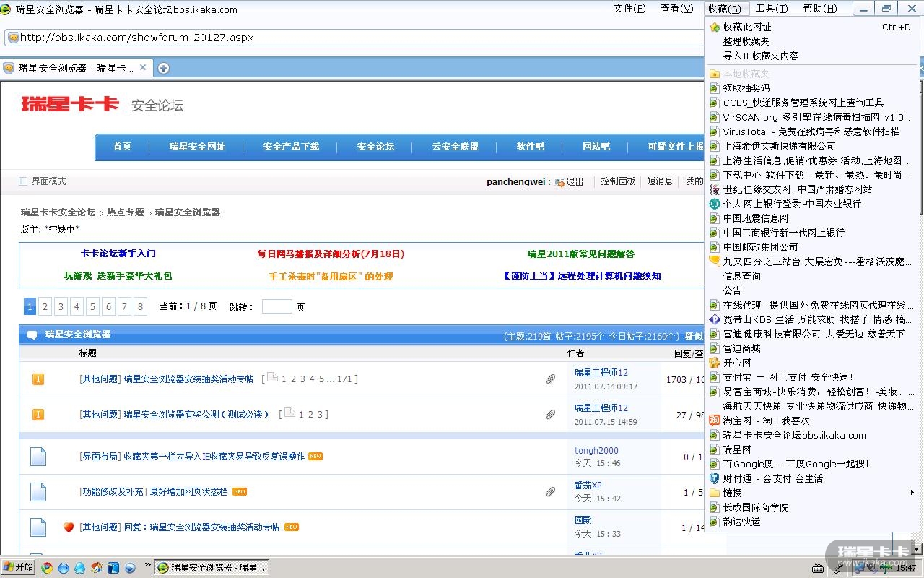Click the sticky icon of 有奖公测 thread

pyautogui.click(x=38, y=414)
